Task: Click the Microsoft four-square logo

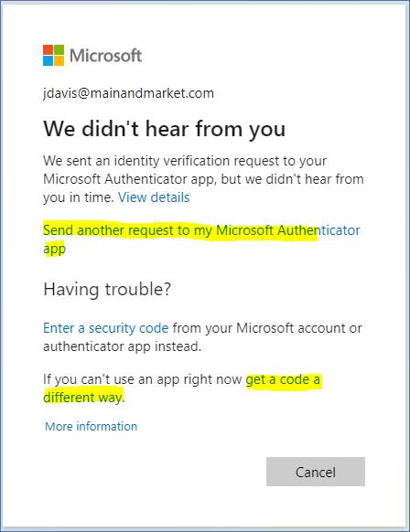Action: click(53, 56)
